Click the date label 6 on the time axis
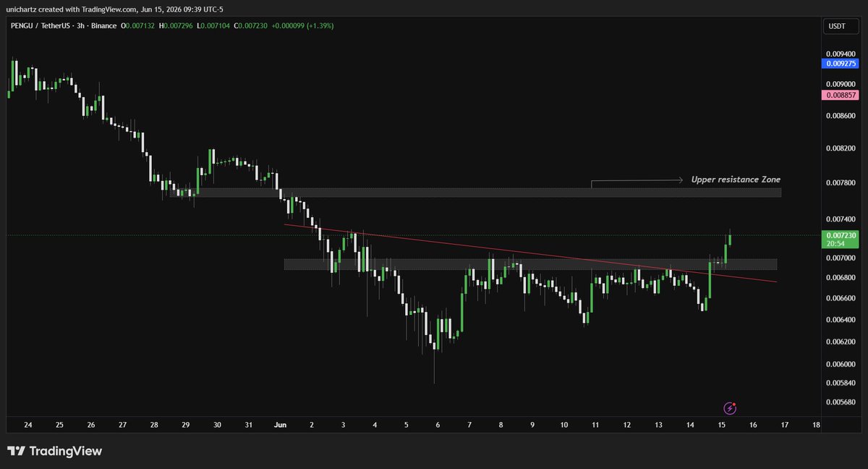 438,426
